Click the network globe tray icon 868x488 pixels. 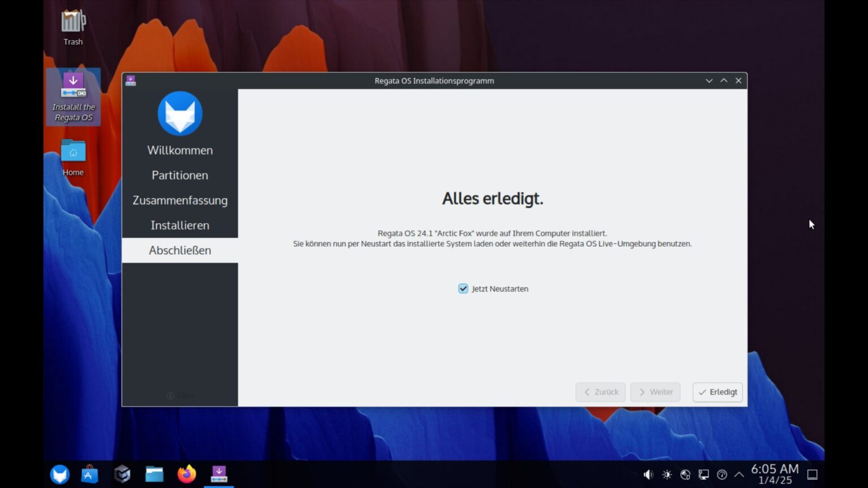pos(685,474)
